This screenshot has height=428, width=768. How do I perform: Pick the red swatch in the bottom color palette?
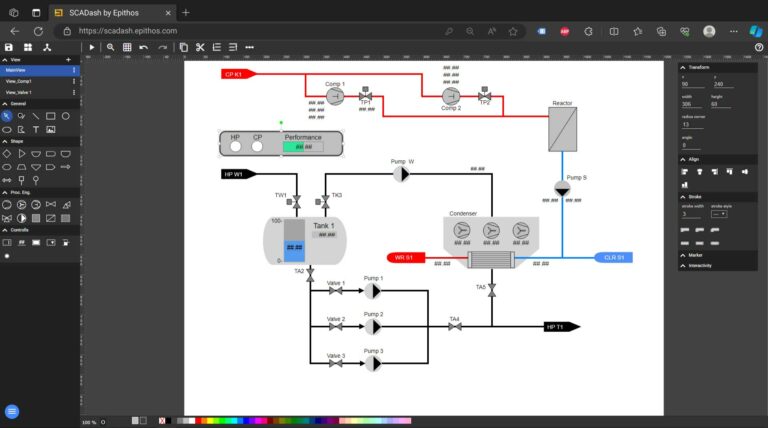coord(198,421)
